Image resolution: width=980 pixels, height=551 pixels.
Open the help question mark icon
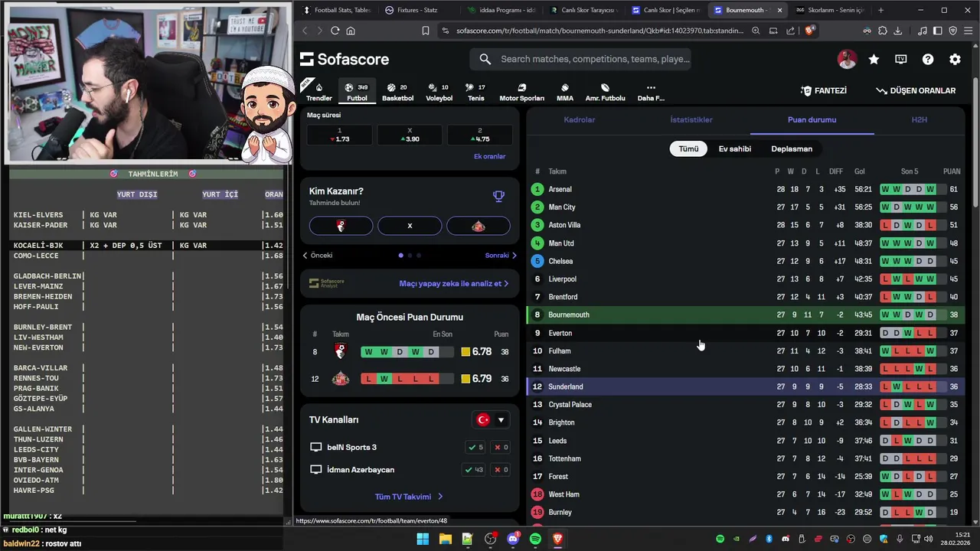(x=928, y=59)
